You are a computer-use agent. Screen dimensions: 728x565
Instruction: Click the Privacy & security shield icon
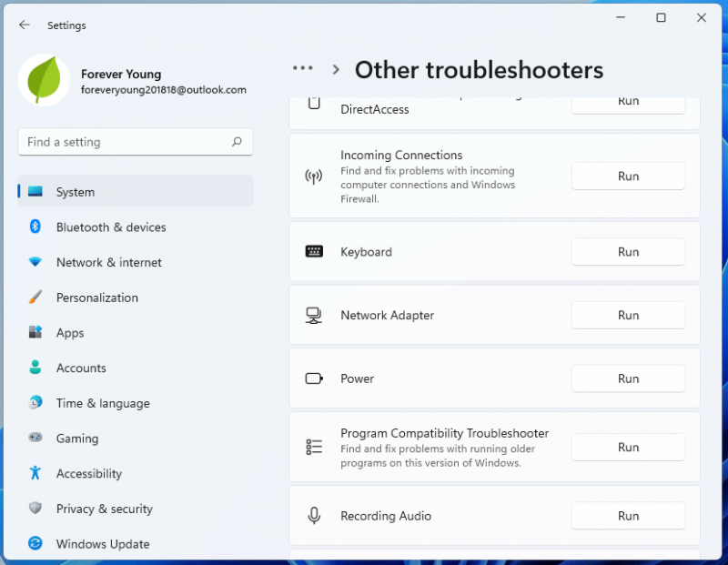[35, 508]
